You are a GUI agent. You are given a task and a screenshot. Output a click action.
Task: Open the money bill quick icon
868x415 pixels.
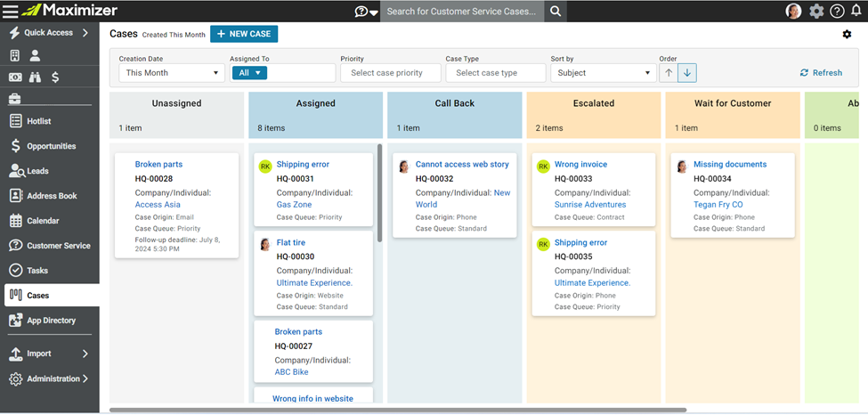pos(15,77)
